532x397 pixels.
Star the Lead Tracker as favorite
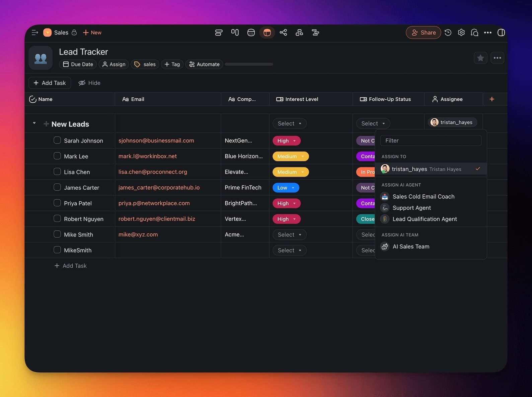[x=480, y=58]
